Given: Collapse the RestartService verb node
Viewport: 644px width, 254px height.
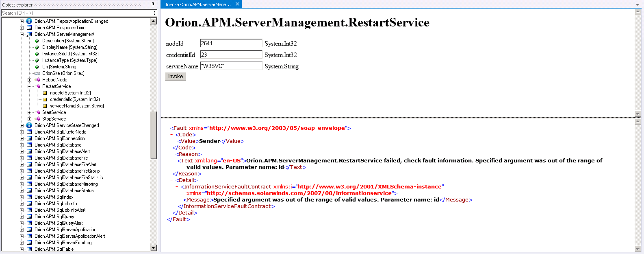Looking at the screenshot, I should pos(30,86).
